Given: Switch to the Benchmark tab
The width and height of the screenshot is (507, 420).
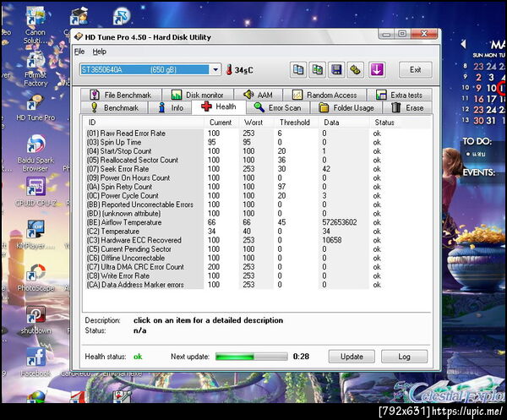Looking at the screenshot, I should click(114, 107).
